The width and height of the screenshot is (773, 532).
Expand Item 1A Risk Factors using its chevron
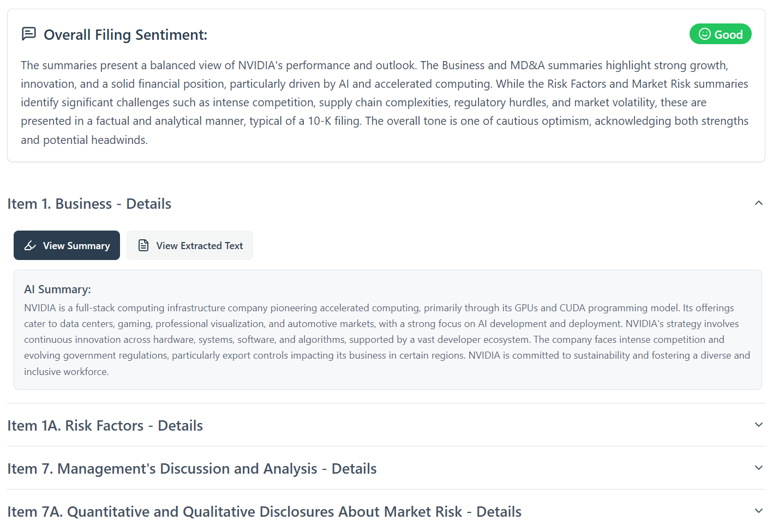tap(758, 425)
